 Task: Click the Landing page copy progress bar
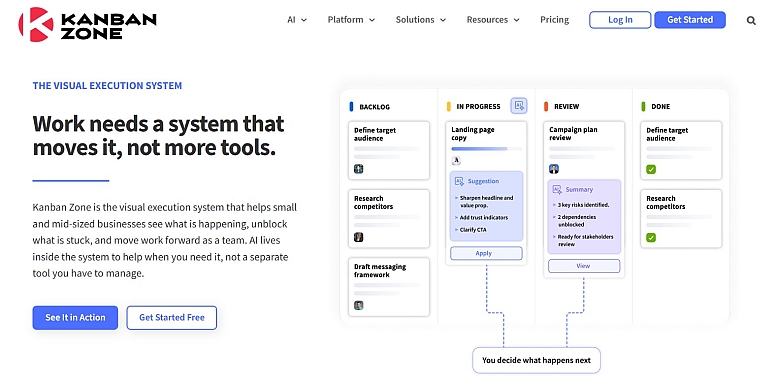(x=486, y=148)
